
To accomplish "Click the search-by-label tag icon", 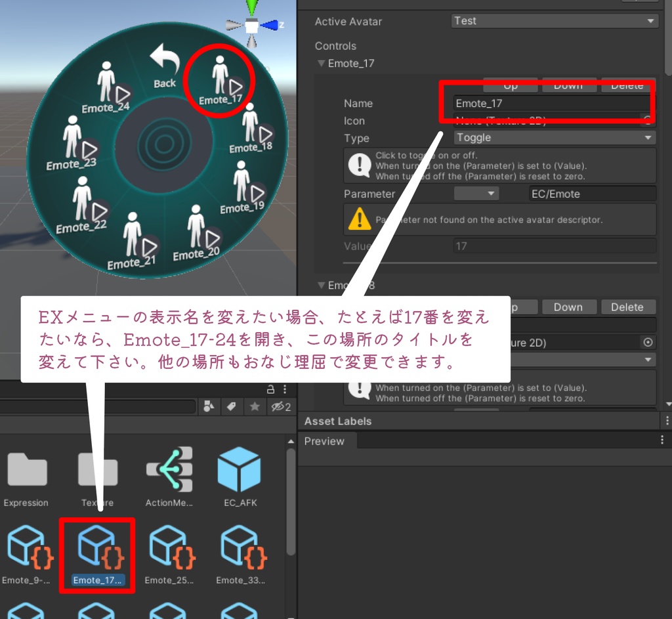I will 231,406.
